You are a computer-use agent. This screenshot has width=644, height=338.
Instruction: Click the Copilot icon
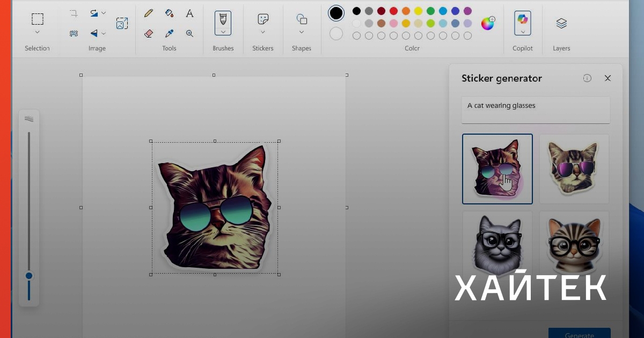coord(522,19)
